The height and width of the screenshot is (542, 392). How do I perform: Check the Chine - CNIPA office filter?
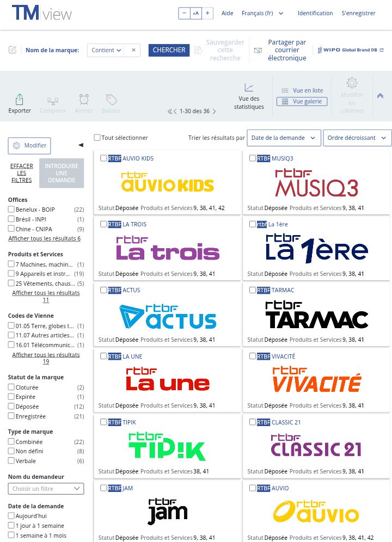pos(11,229)
